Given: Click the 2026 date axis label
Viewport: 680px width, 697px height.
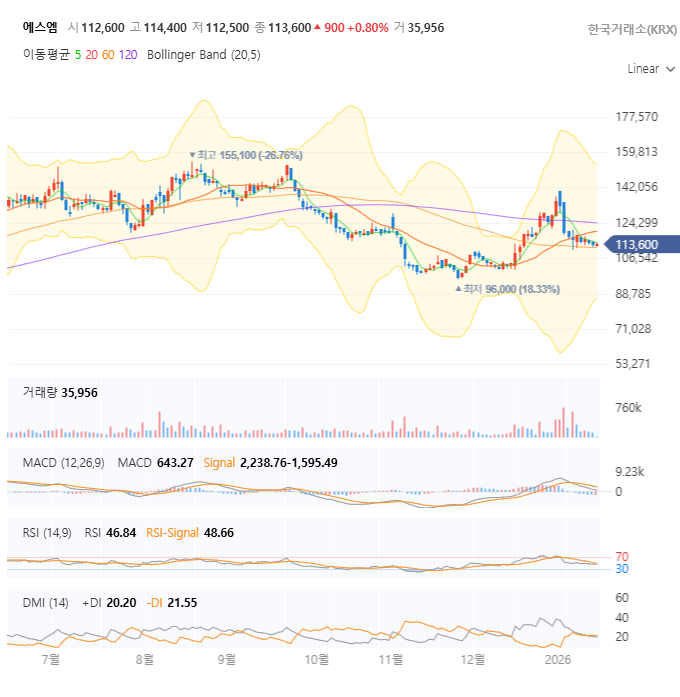Looking at the screenshot, I should click(x=558, y=659).
